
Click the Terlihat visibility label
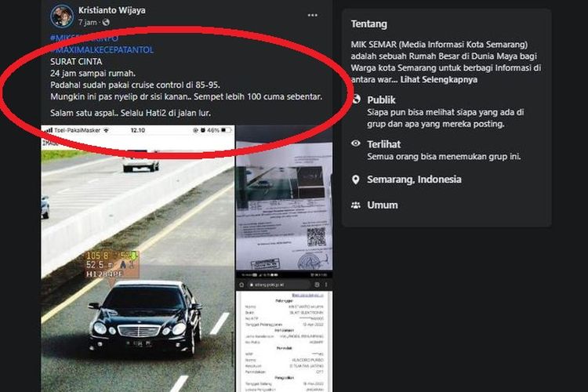point(383,144)
